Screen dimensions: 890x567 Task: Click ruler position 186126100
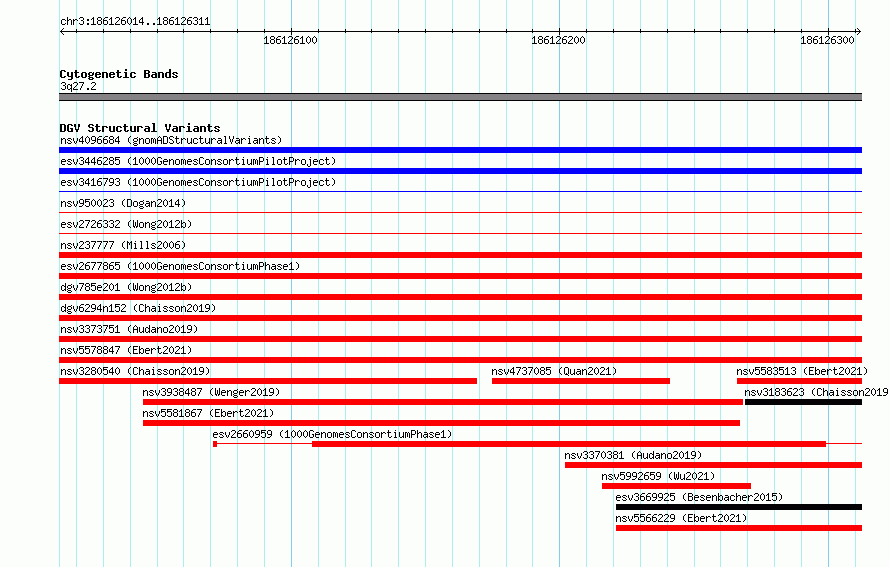[x=290, y=40]
